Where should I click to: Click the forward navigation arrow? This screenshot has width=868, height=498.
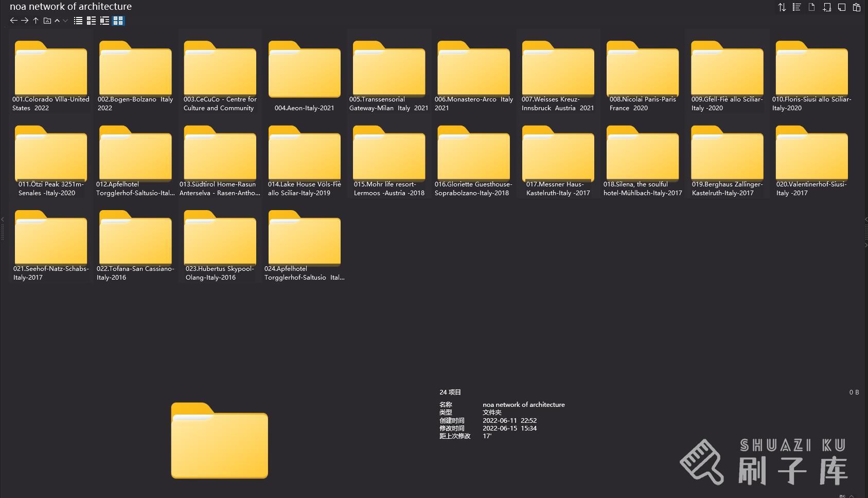[x=25, y=21]
